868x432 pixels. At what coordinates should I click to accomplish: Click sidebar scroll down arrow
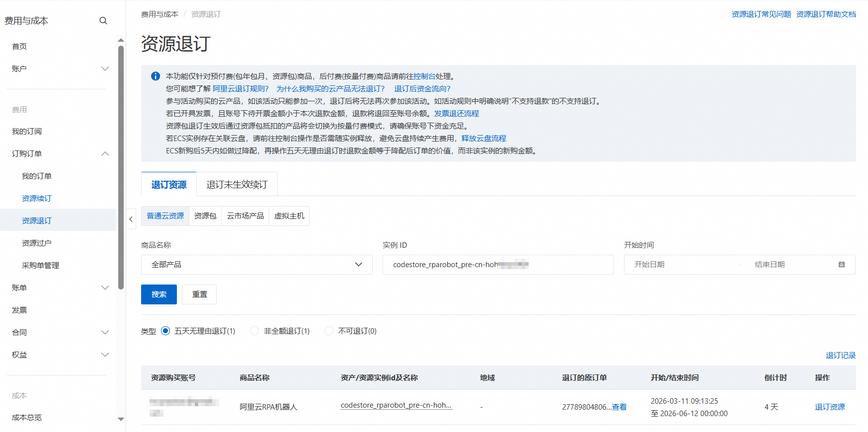pos(121,419)
